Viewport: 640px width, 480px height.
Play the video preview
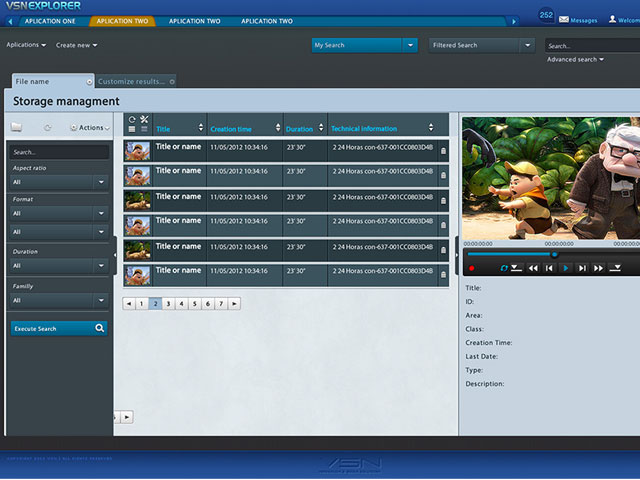566,268
